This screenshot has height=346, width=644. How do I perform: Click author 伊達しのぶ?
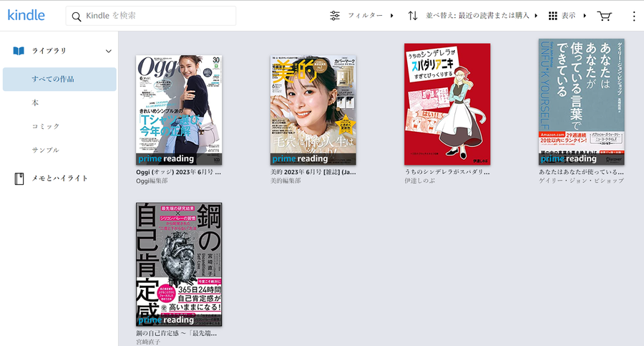pyautogui.click(x=420, y=181)
